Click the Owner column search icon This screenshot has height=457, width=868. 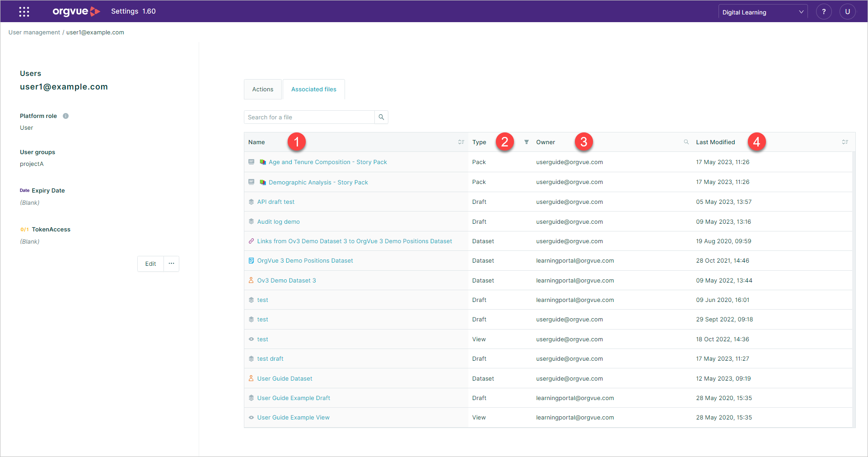[x=686, y=142]
